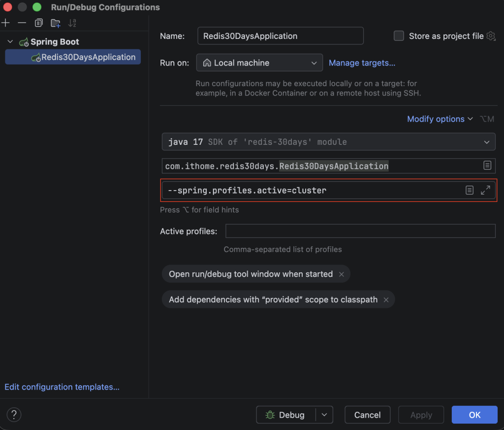This screenshot has width=504, height=430.
Task: Add a new run configuration
Action: click(6, 23)
